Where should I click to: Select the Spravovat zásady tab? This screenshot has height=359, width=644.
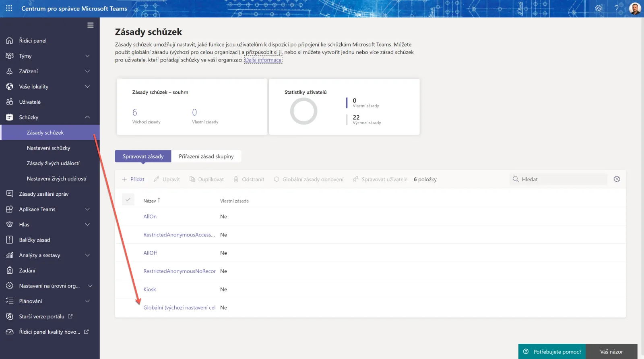(143, 156)
